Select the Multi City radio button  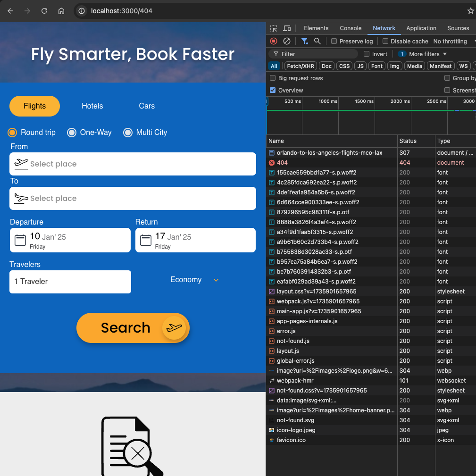click(128, 133)
